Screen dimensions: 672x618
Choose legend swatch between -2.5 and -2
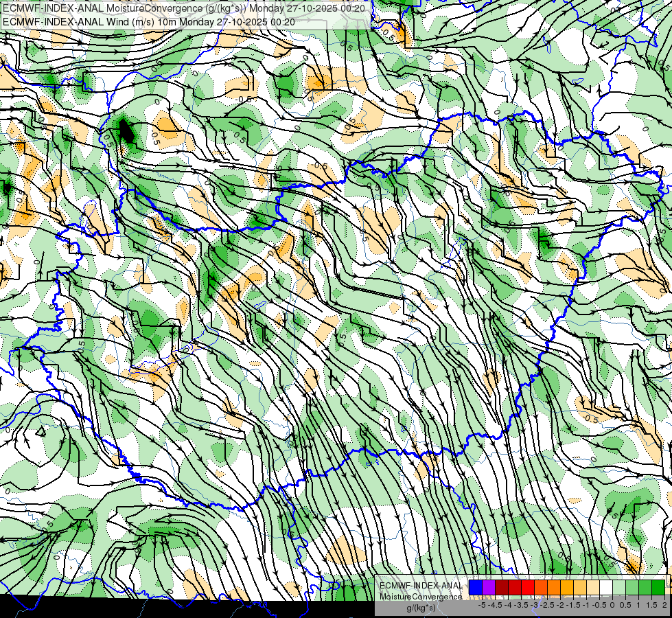(554, 588)
